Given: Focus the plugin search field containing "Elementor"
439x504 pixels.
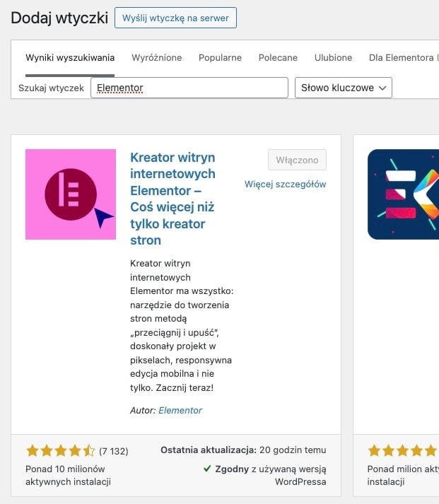Looking at the screenshot, I should pyautogui.click(x=189, y=88).
